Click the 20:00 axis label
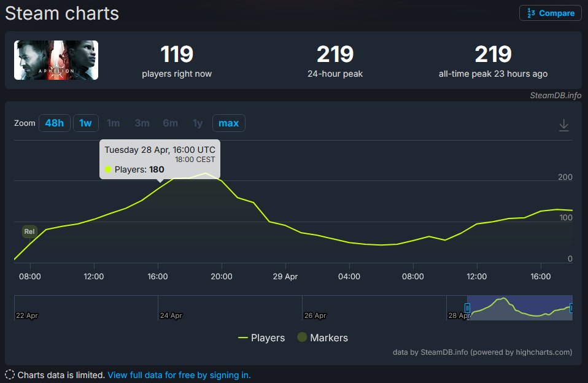This screenshot has width=588, height=383. [221, 276]
